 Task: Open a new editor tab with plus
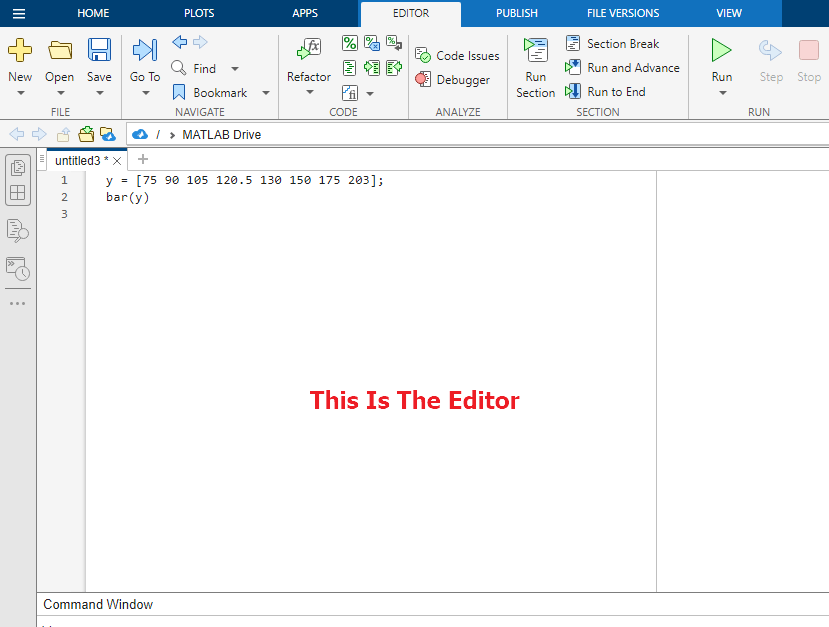[142, 159]
